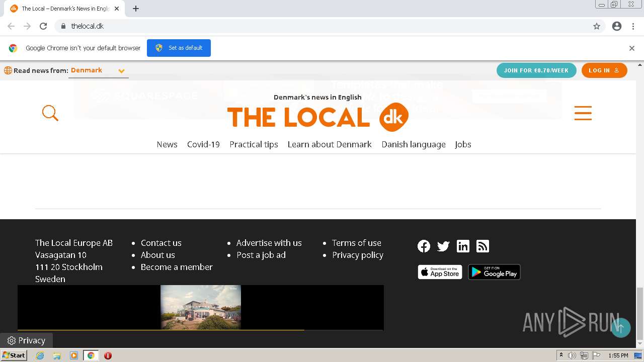Open Advertise with us link

tap(269, 243)
